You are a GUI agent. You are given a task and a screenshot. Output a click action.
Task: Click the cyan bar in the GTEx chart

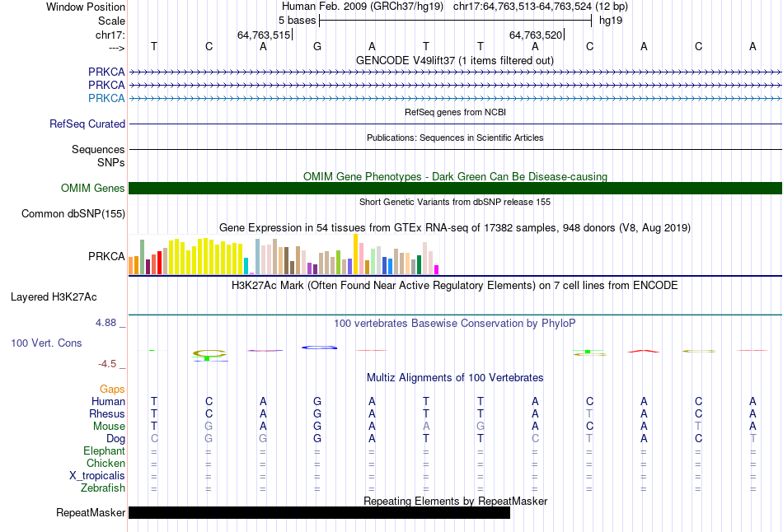coord(246,266)
